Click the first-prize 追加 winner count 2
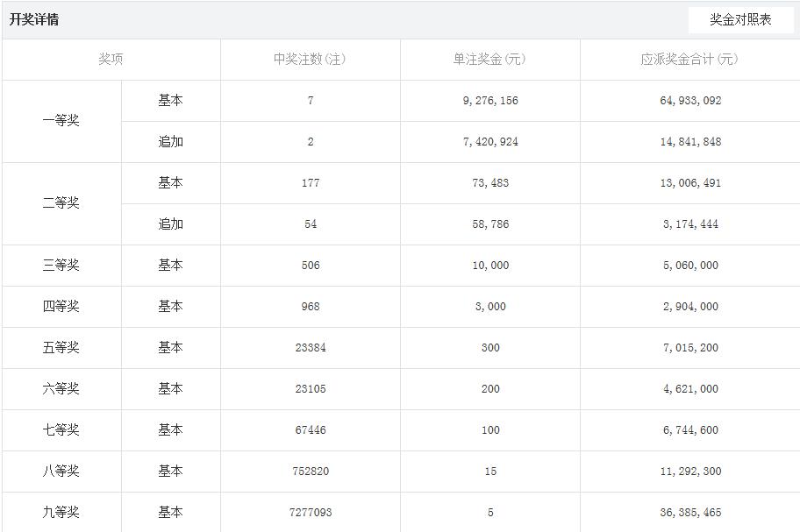Image resolution: width=800 pixels, height=532 pixels. coord(311,142)
